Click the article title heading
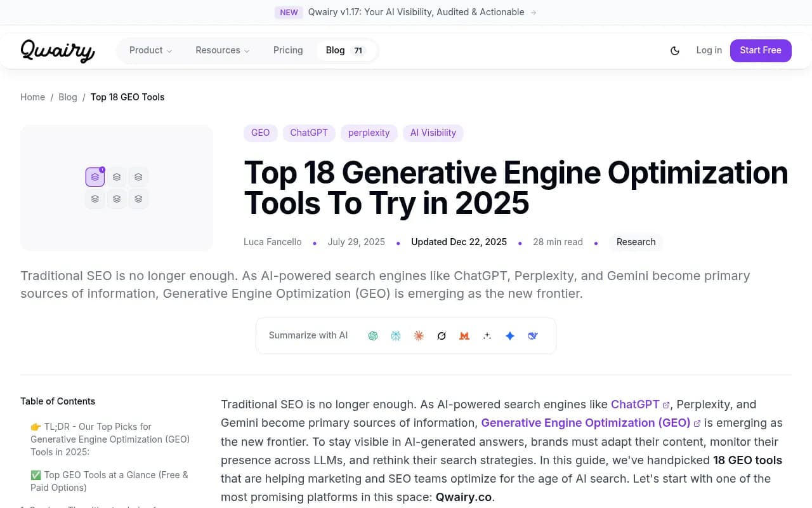The height and width of the screenshot is (508, 812). click(516, 188)
